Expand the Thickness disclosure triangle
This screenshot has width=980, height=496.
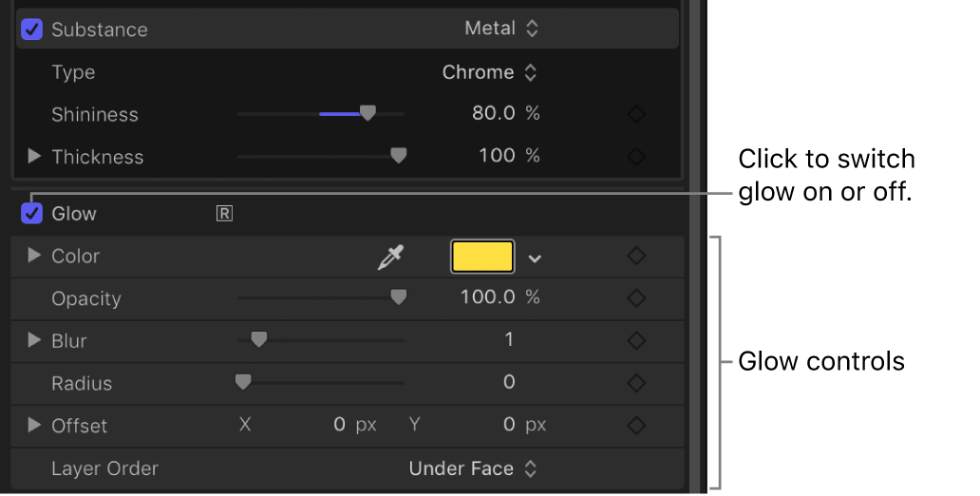coord(35,156)
